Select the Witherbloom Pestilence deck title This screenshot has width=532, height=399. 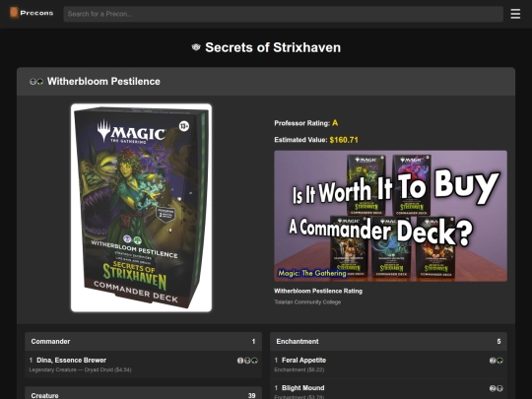[x=103, y=82]
